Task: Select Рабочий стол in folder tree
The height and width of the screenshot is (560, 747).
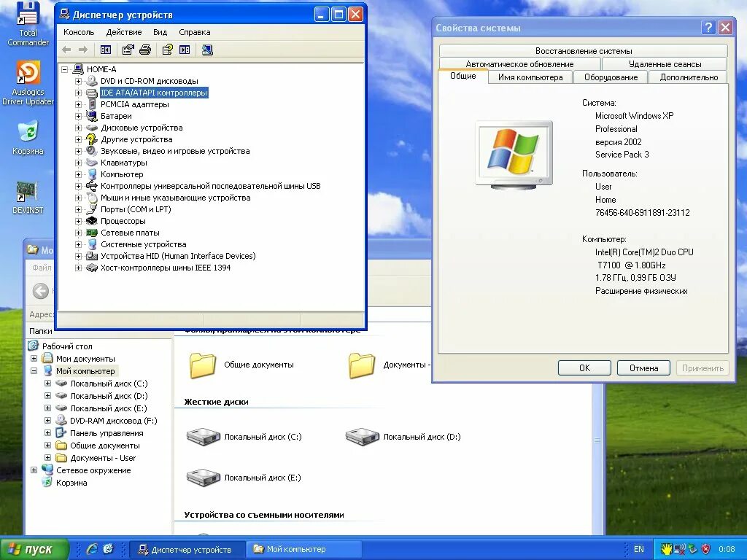Action: 67,346
